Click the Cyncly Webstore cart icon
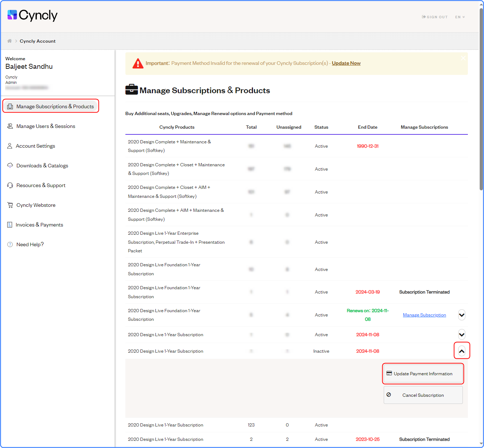 point(10,205)
